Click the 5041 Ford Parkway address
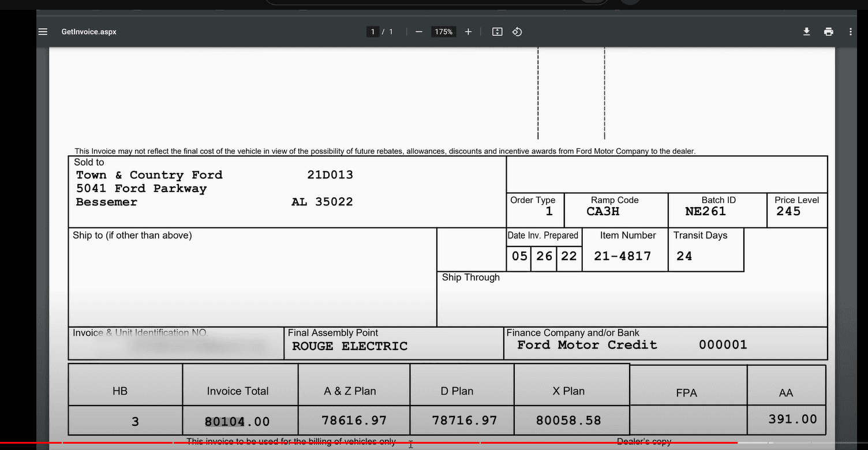This screenshot has height=450, width=868. point(141,189)
